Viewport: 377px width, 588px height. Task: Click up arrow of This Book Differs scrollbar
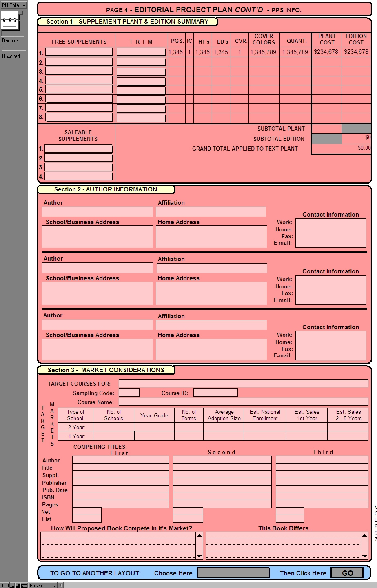tap(364, 535)
